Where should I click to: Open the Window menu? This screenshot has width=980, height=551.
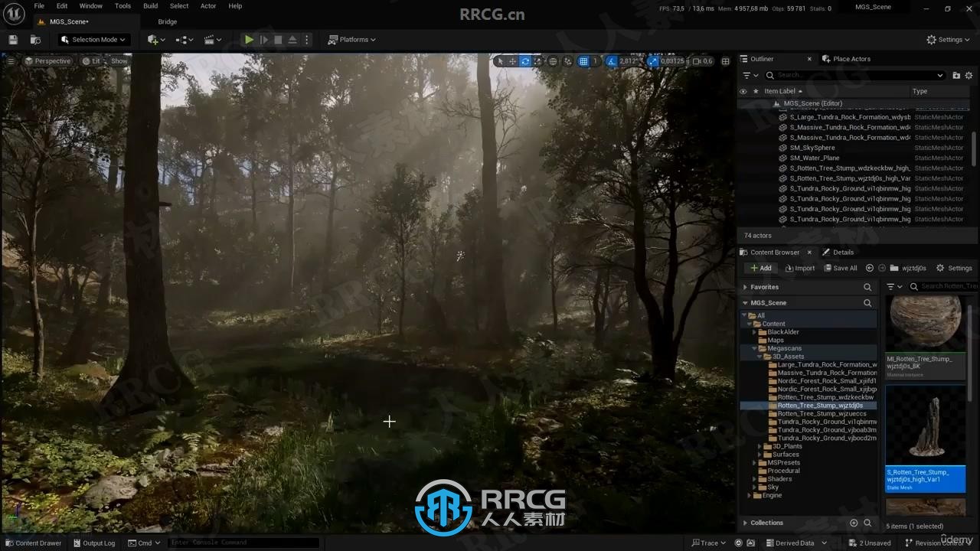tap(91, 6)
